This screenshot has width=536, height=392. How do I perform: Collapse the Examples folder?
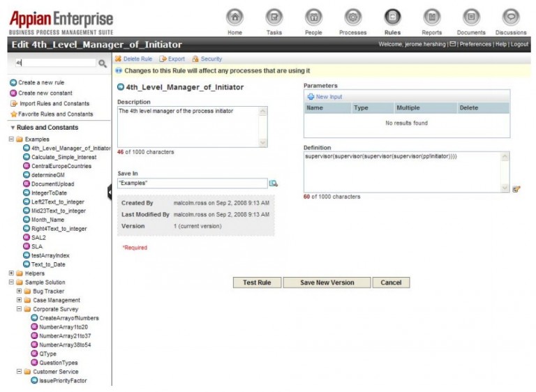[x=11, y=139]
